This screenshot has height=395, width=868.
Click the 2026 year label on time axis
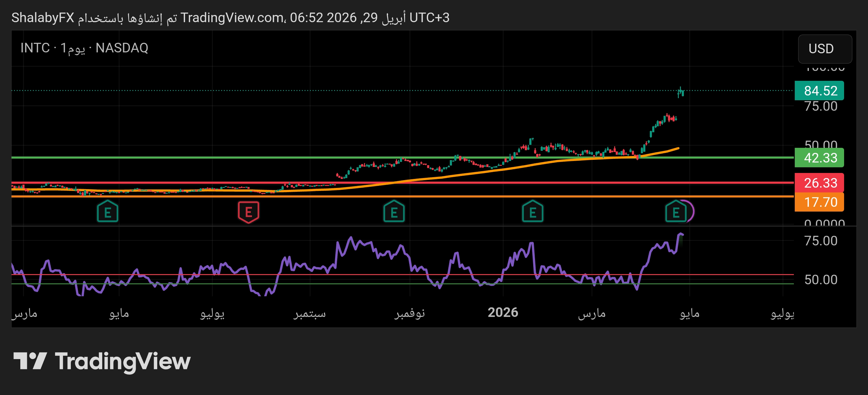pyautogui.click(x=502, y=312)
